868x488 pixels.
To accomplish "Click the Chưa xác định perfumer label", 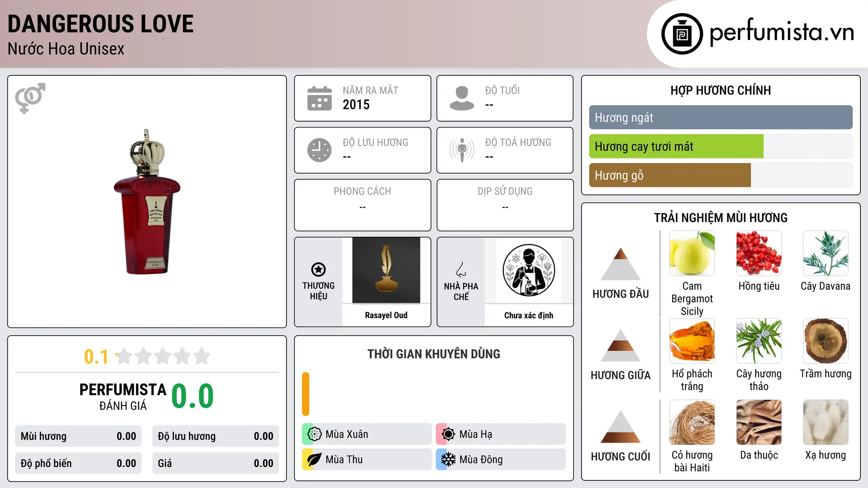I will 529,315.
